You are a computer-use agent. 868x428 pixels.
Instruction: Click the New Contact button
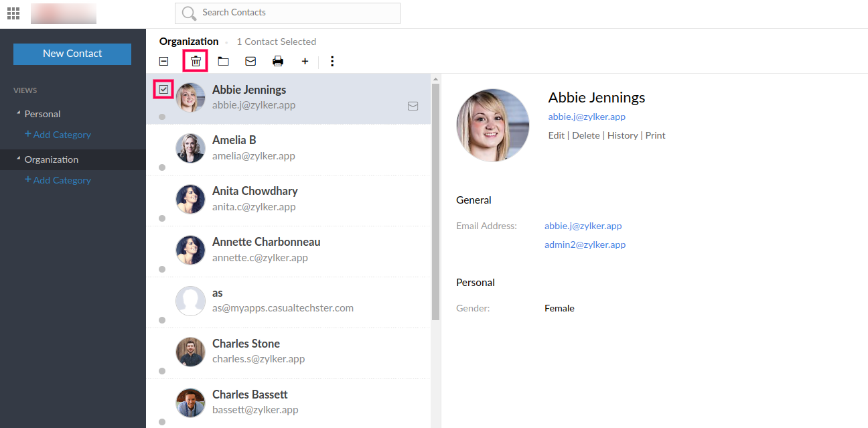pyautogui.click(x=72, y=54)
